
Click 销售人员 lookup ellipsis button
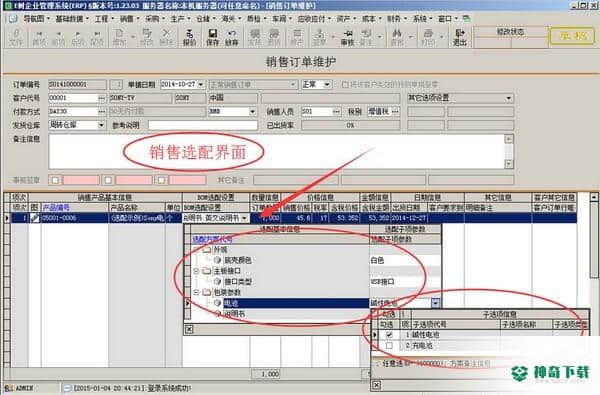[336, 112]
